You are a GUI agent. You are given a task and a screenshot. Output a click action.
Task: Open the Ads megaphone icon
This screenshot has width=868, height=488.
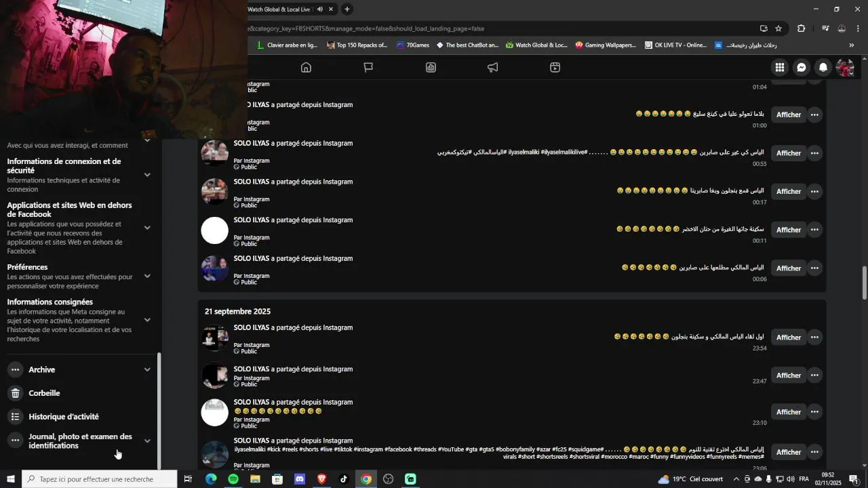tap(493, 68)
